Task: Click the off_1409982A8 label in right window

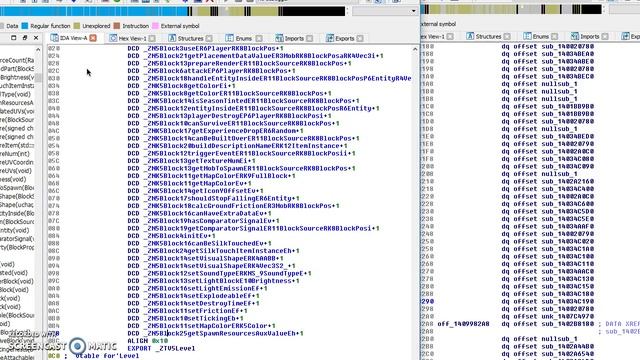Action: click(463, 324)
